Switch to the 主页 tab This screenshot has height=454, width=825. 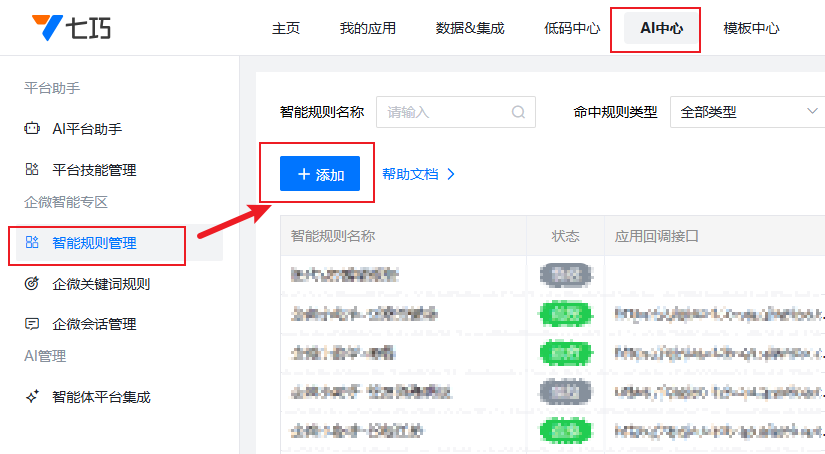click(286, 28)
